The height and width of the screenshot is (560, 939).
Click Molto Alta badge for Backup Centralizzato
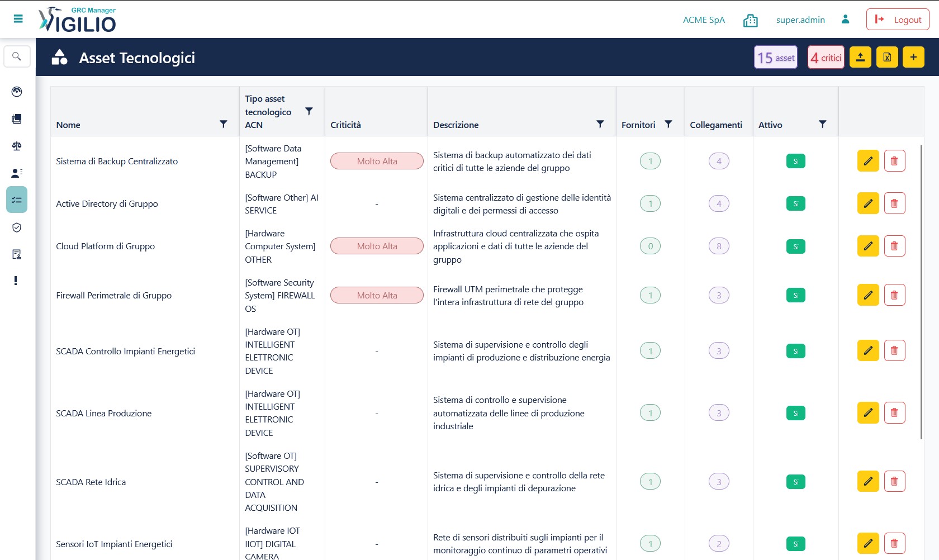point(377,161)
